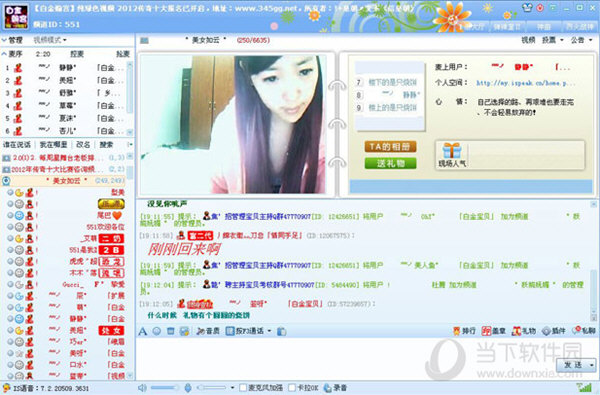This screenshot has height=395, width=600.
Task: Click the TA的相册 album button
Action: 390,147
